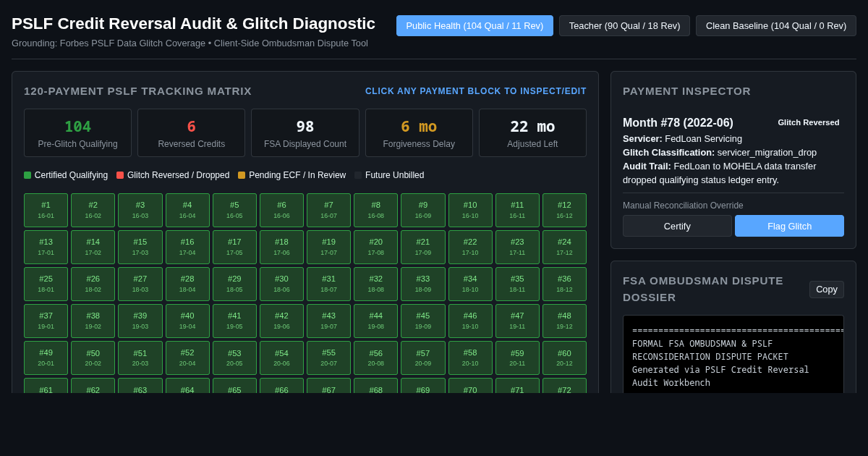Image resolution: width=868 pixels, height=456 pixels.
Task: Click the 6 Reversed Credits stat card
Action: coord(192,133)
